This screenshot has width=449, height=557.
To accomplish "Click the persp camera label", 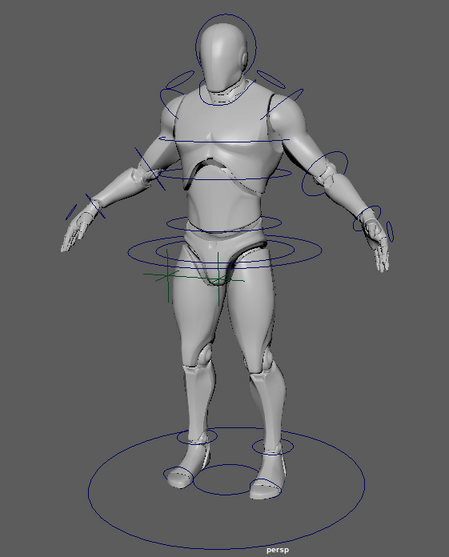I will click(277, 550).
